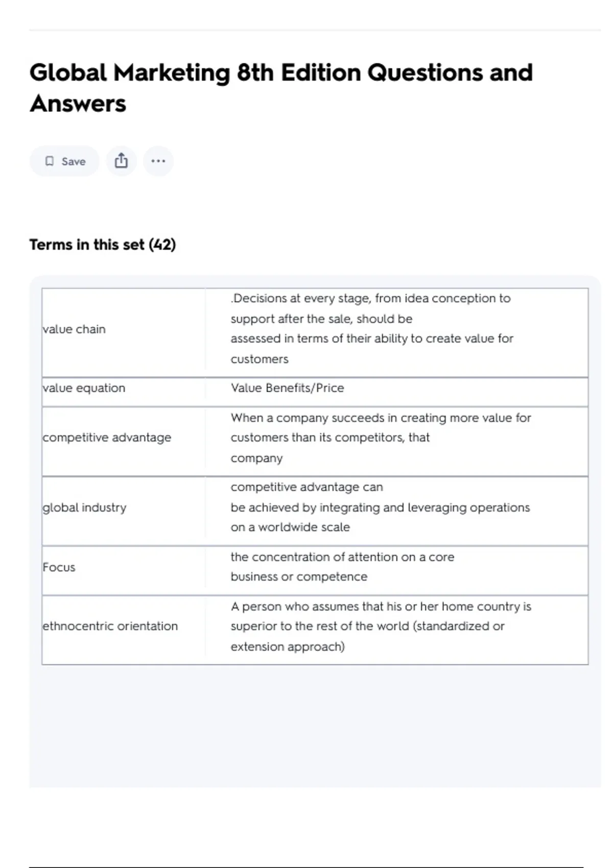Select the 'value chain' term cell
Screen dimensions: 613x868
[75, 329]
